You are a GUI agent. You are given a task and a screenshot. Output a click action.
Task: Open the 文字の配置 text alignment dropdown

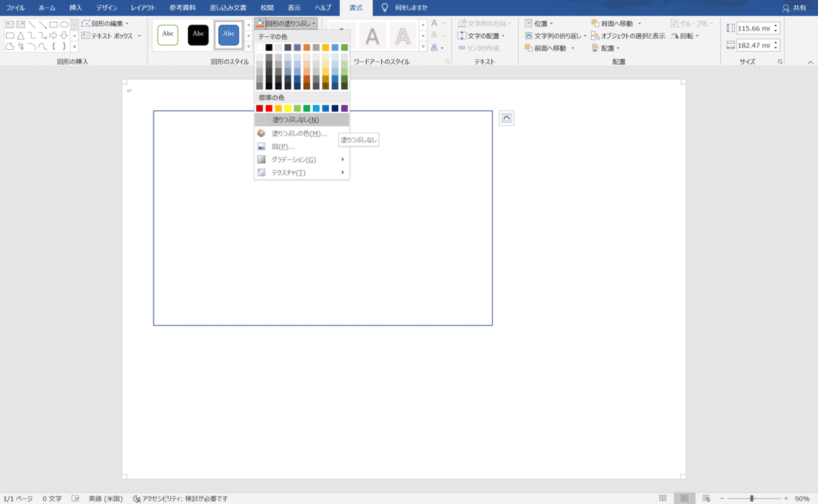tap(481, 35)
